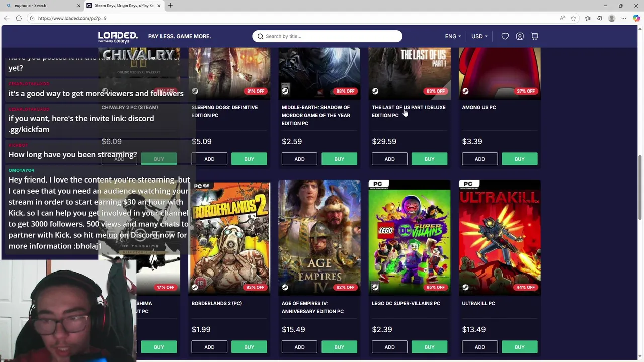Viewport: 644px width, 362px height.
Task: Add LEGO DC Super-Villains to cart
Action: (389, 347)
